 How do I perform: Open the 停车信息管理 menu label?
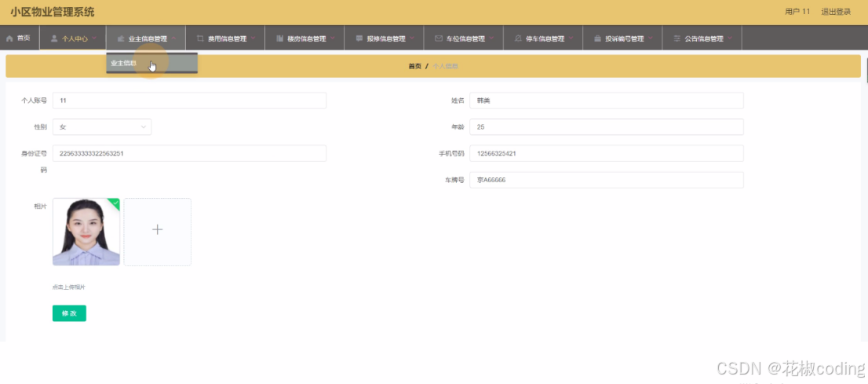[545, 38]
